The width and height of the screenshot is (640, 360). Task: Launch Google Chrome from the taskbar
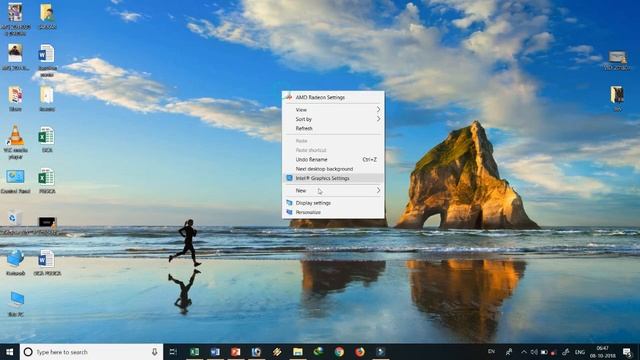(x=339, y=352)
